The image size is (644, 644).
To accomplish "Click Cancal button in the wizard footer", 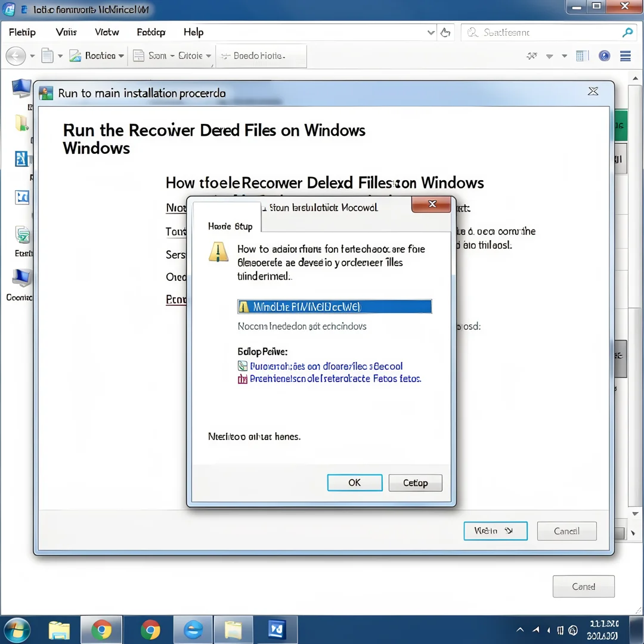I will 567,531.
